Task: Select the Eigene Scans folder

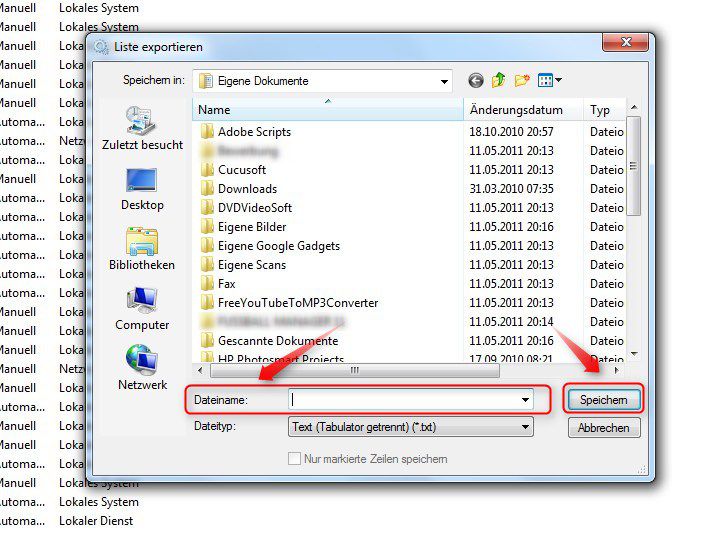Action: click(244, 264)
